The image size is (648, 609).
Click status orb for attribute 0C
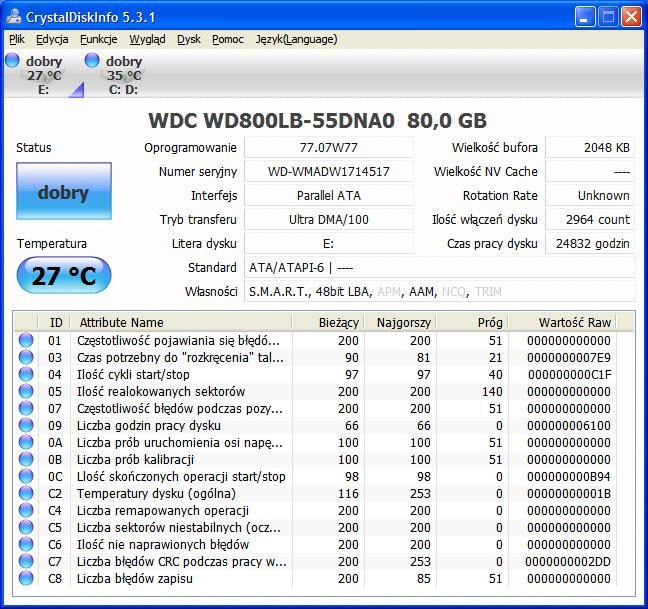pyautogui.click(x=26, y=476)
